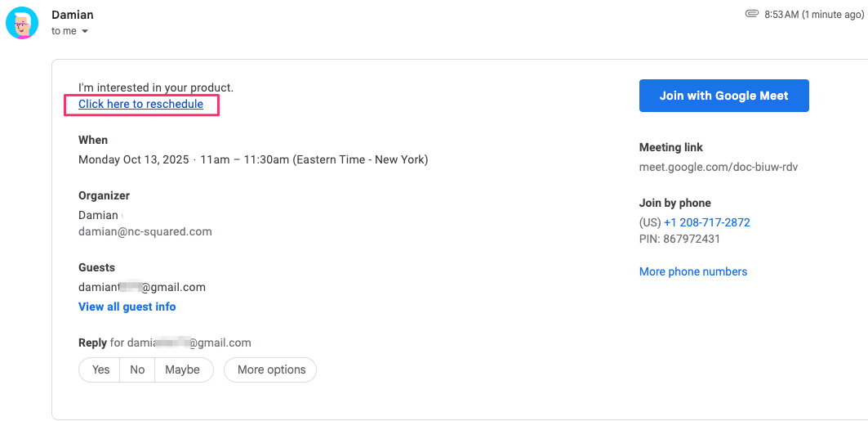Click the 'Click here to reschedule' link
Screen dimensions: 868x421
tap(140, 104)
